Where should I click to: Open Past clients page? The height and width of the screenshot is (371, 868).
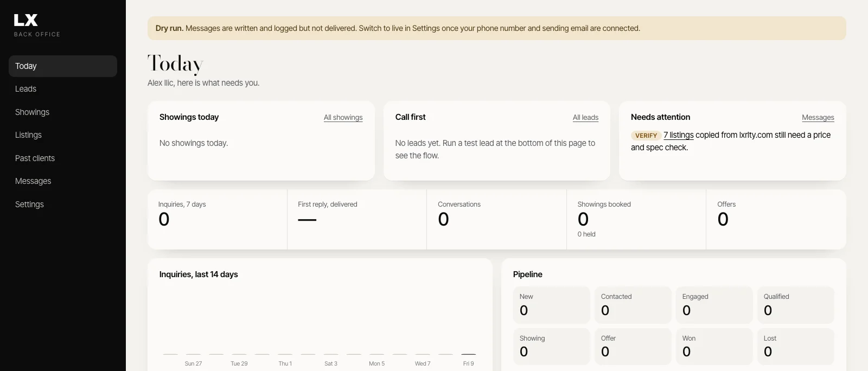[x=63, y=158]
